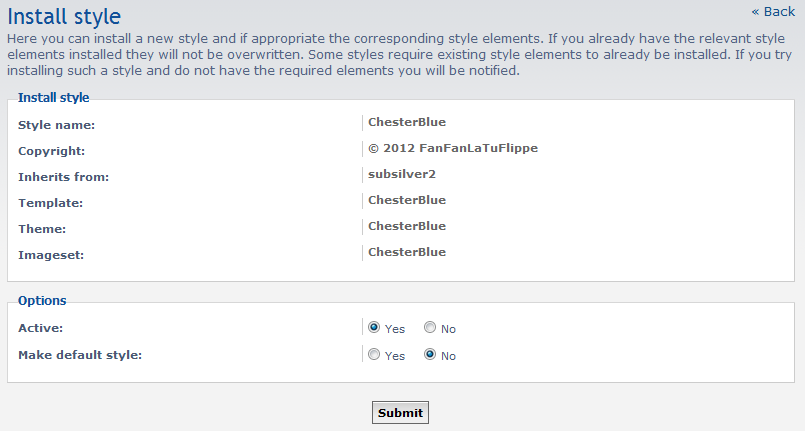Click the Style name label
Screen dimensions: 805x431
[56, 125]
